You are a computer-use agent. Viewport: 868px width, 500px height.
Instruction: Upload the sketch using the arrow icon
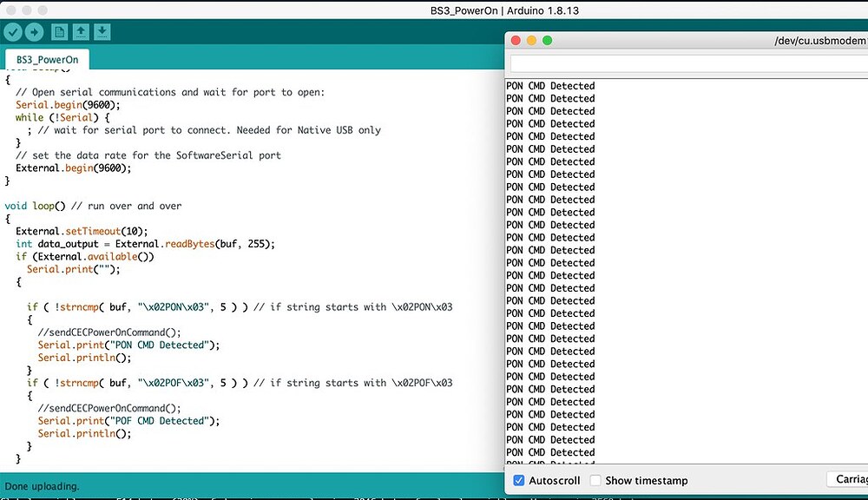coord(34,31)
